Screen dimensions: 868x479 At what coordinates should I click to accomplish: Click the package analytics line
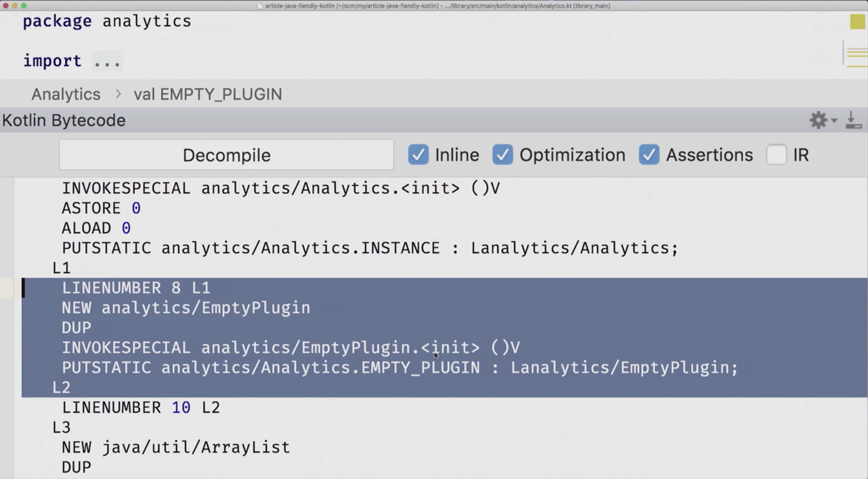click(107, 21)
